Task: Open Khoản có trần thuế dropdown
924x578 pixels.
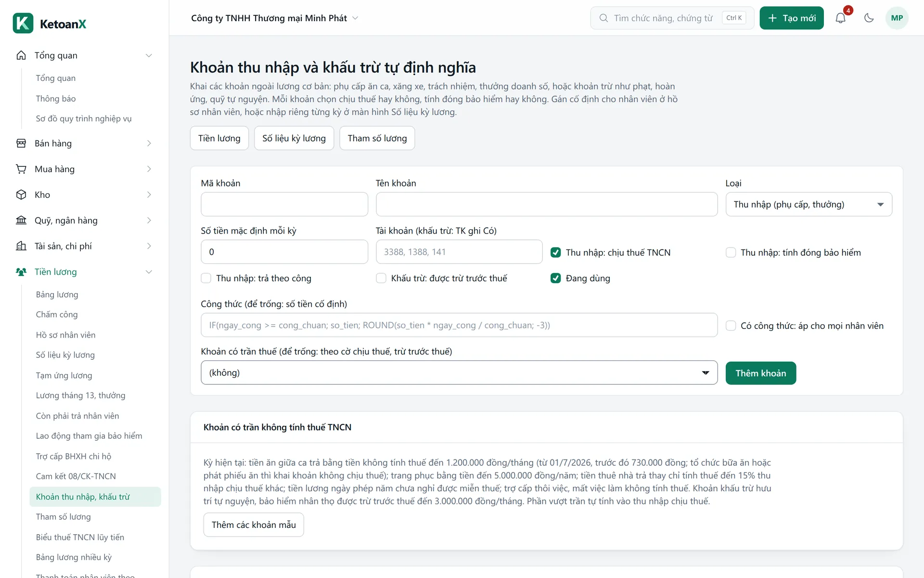Action: pos(459,373)
